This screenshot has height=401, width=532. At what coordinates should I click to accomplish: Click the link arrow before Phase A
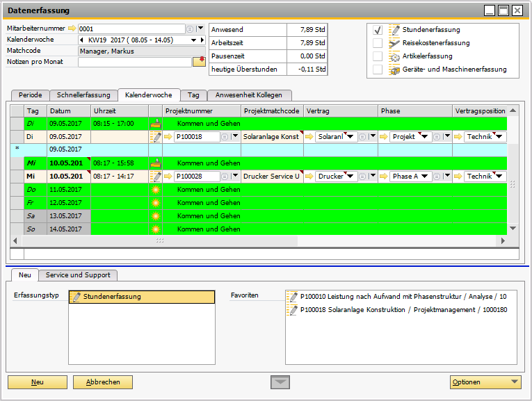pyautogui.click(x=384, y=177)
